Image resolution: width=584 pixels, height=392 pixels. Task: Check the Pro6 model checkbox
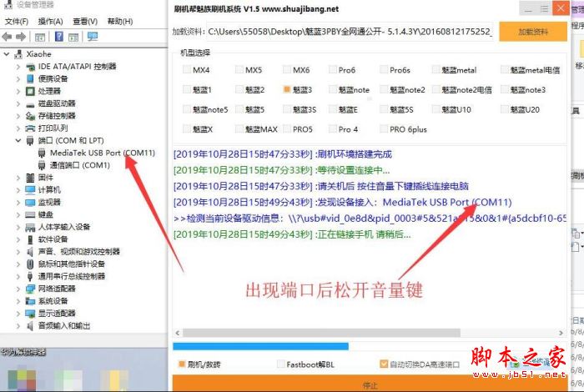tap(333, 69)
